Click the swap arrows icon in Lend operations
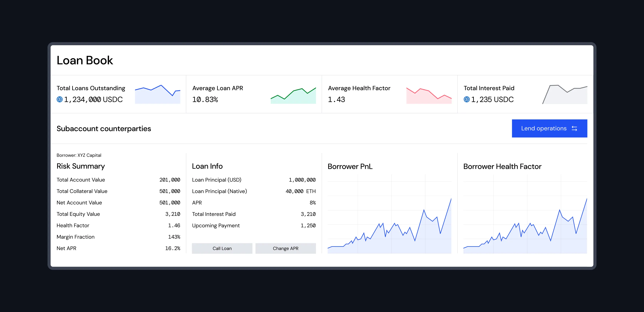The image size is (644, 312). [574, 129]
